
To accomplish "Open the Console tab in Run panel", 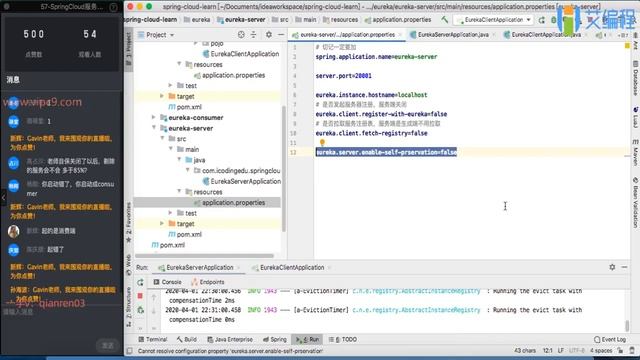I will [167, 282].
